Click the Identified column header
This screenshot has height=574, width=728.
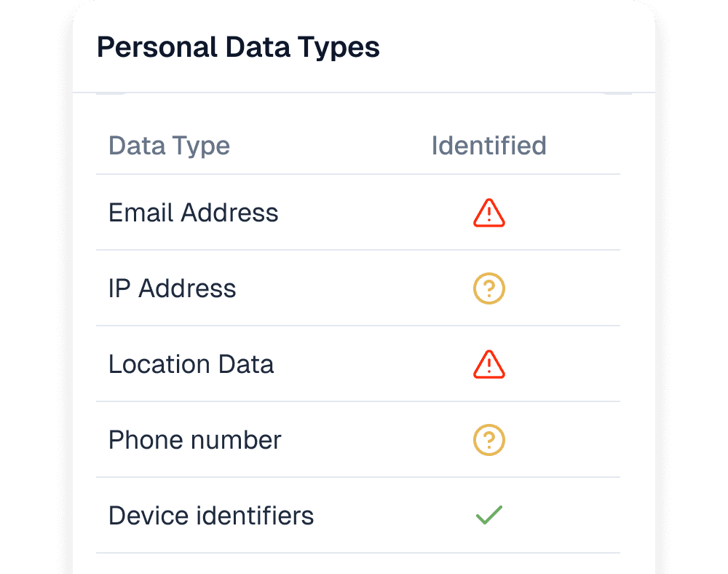489,146
